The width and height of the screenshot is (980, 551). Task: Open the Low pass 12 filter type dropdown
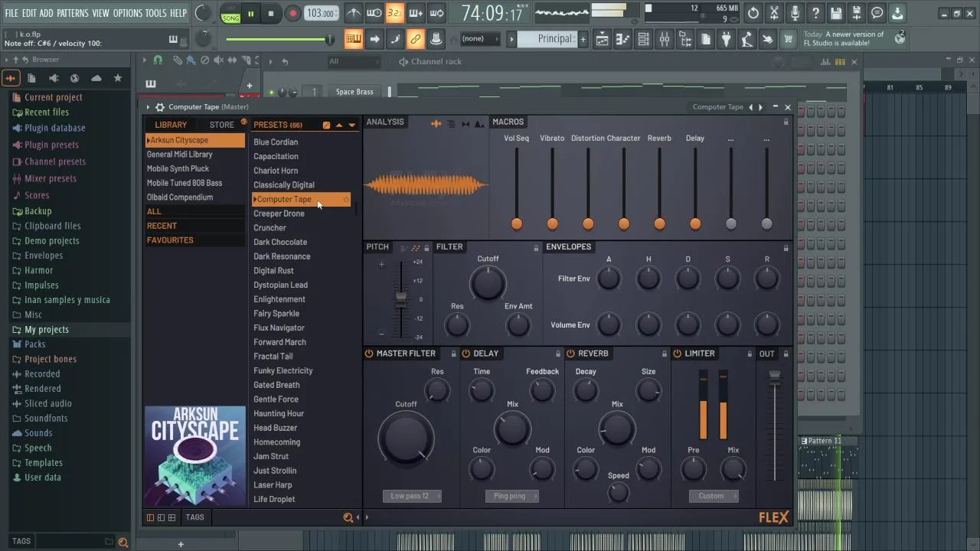[412, 496]
